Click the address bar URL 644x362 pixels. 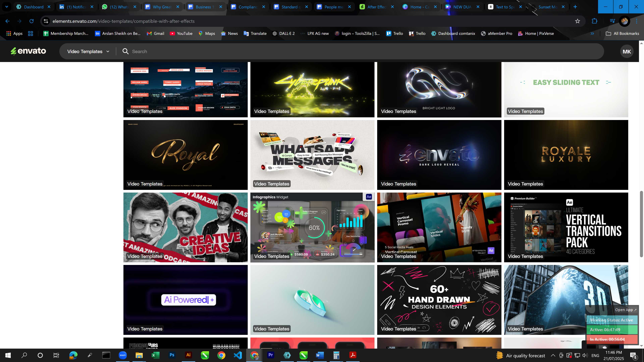click(123, 21)
